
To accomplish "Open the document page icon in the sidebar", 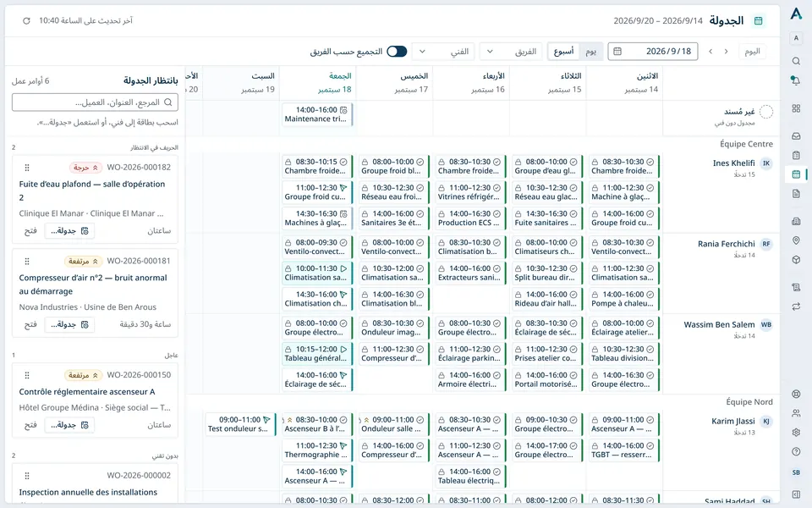I will (x=796, y=193).
